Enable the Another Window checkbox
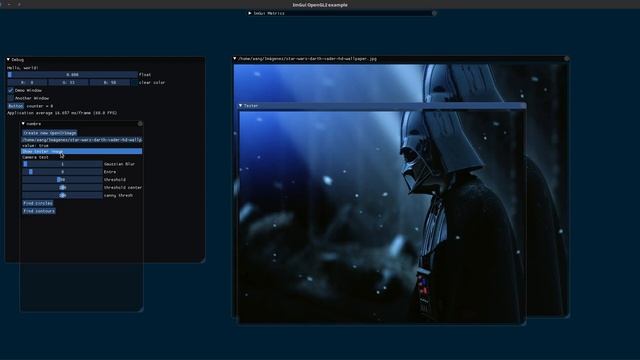Viewport: 640px width, 360px height. point(11,98)
